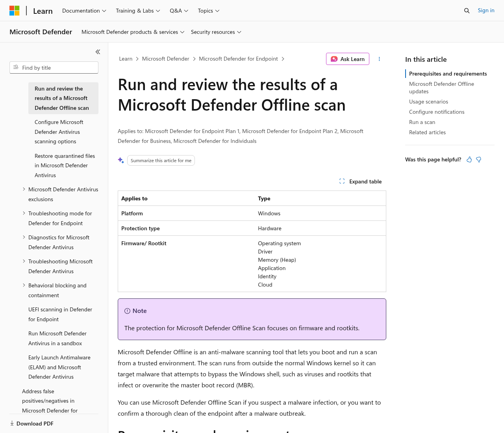Open the Training & Labs dropdown
Screen dimensions: 504x433
[x=138, y=11]
